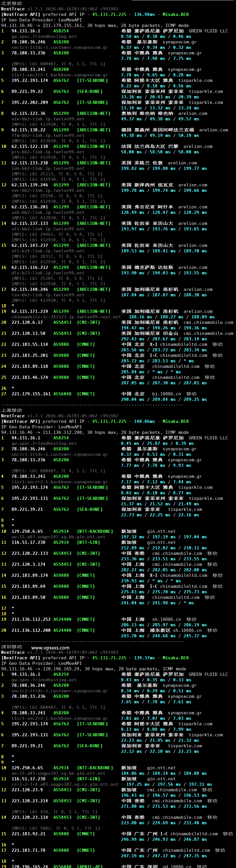
Task: Click hostname ffm-bb2-link.ip.twelve99.net
Action: [x=48, y=135]
